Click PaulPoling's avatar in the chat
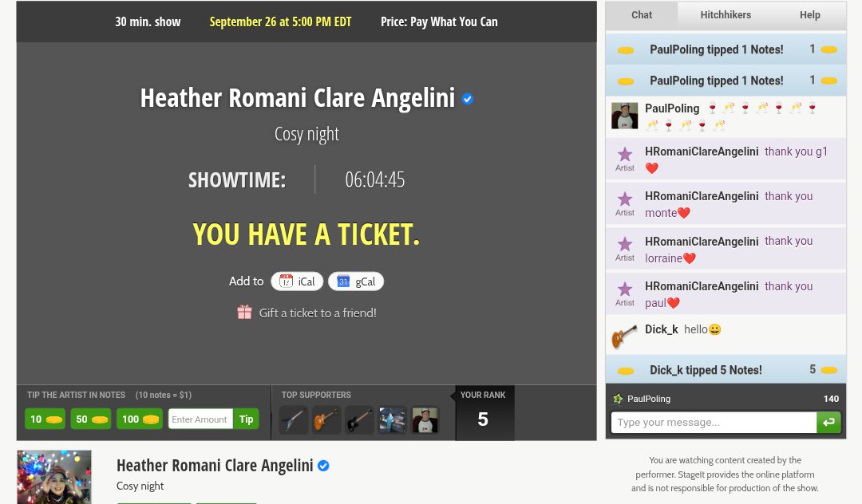 click(624, 116)
